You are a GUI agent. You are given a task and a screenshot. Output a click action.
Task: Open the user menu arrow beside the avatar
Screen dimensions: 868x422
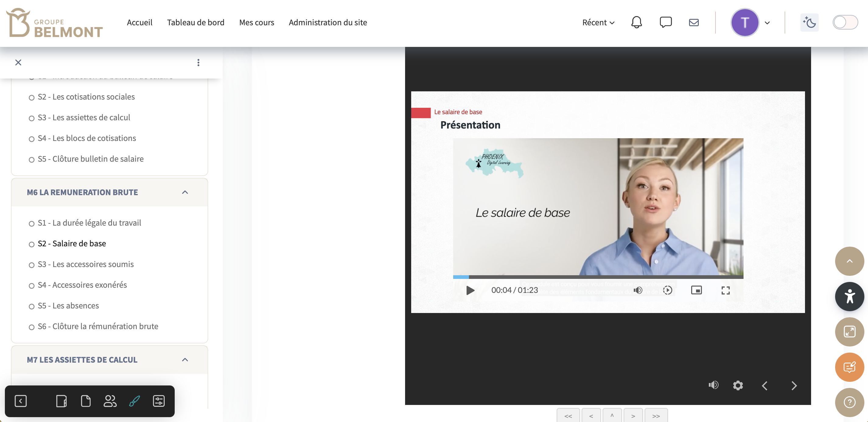coord(767,23)
